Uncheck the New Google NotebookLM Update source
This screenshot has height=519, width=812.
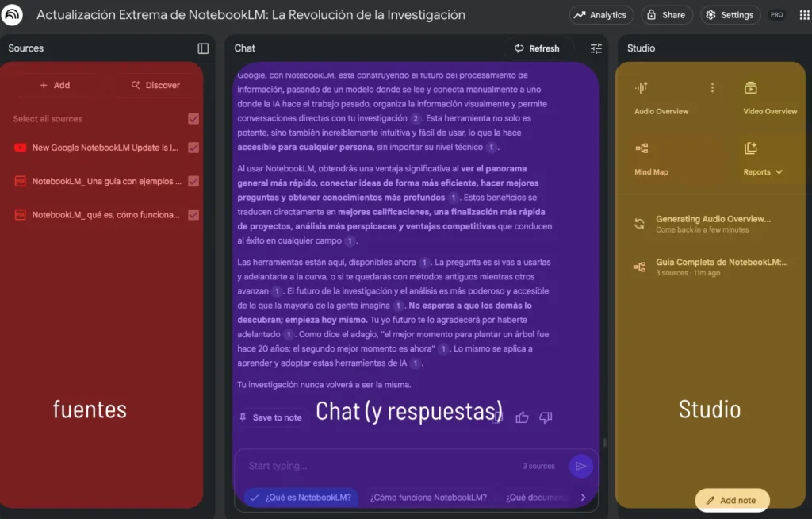click(x=193, y=148)
